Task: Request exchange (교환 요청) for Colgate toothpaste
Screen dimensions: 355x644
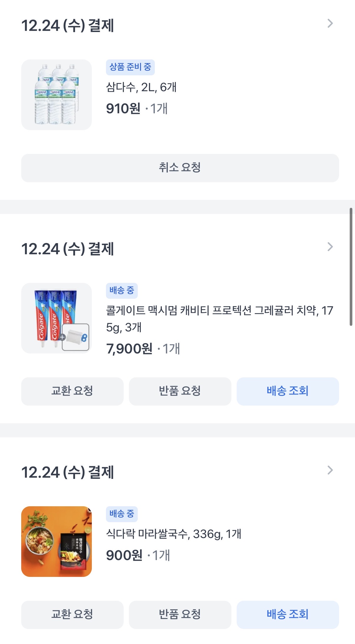Action: (x=72, y=391)
